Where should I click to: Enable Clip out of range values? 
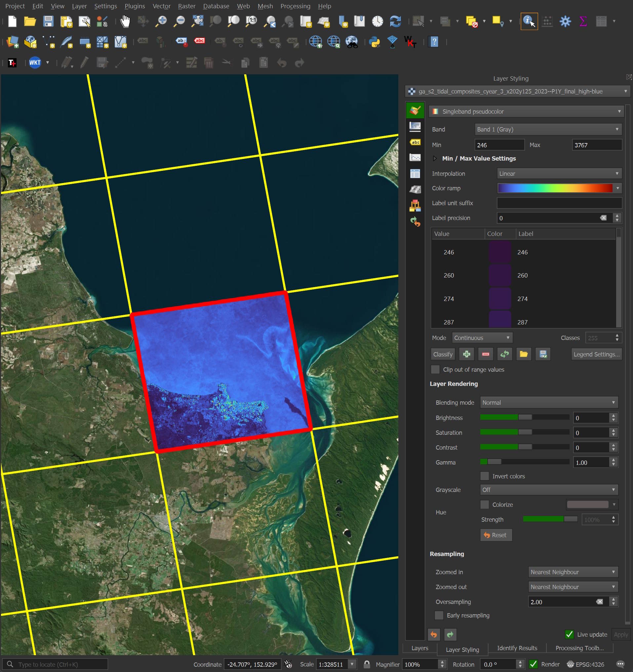pos(436,369)
